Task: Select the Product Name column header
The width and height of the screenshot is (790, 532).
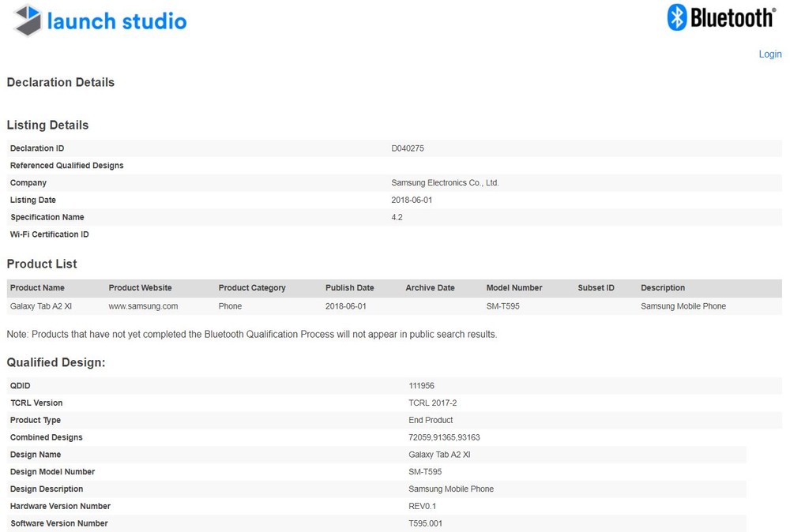Action: [x=37, y=288]
